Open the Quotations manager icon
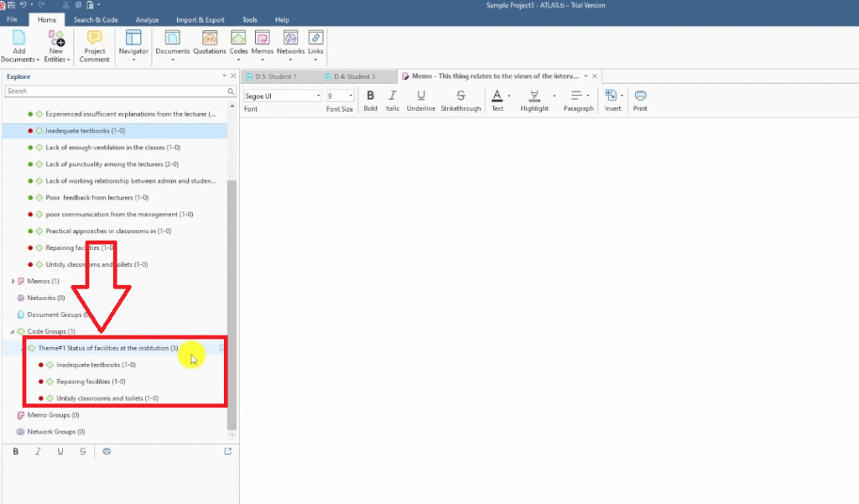 pos(210,42)
